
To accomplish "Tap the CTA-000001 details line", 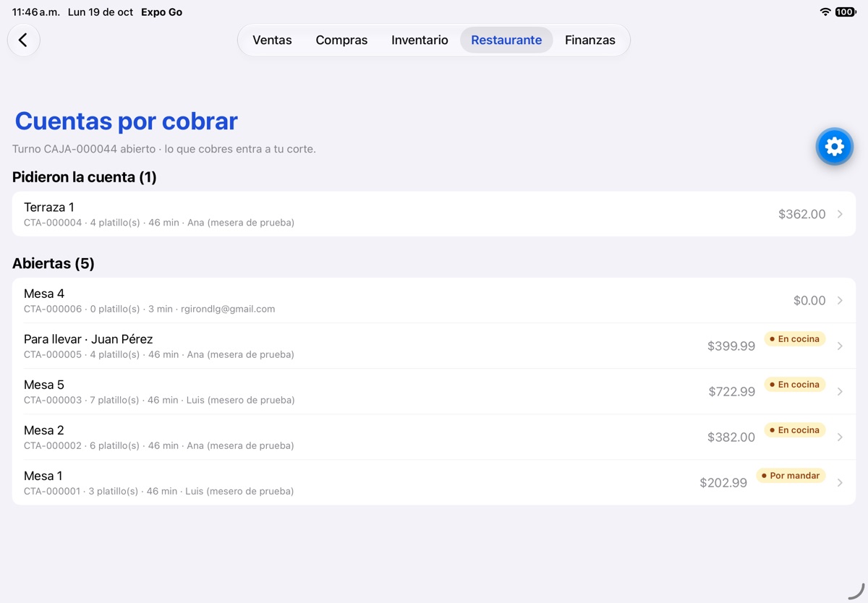I will [159, 491].
